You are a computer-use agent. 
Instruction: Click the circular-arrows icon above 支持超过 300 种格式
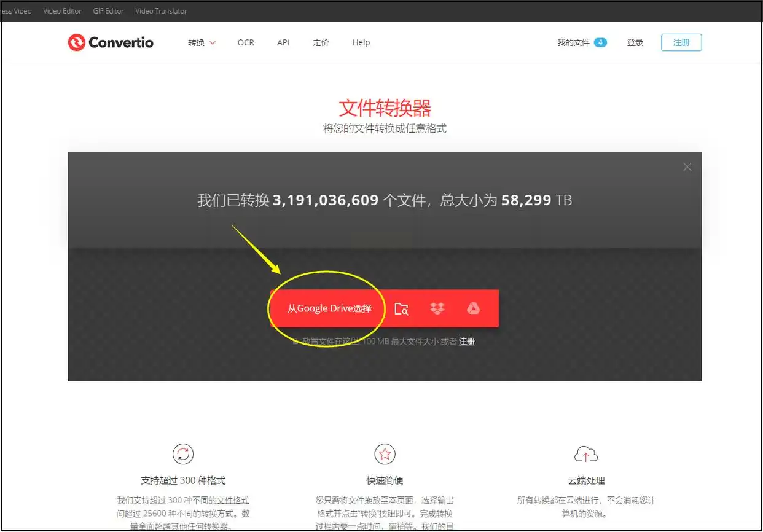pos(183,455)
